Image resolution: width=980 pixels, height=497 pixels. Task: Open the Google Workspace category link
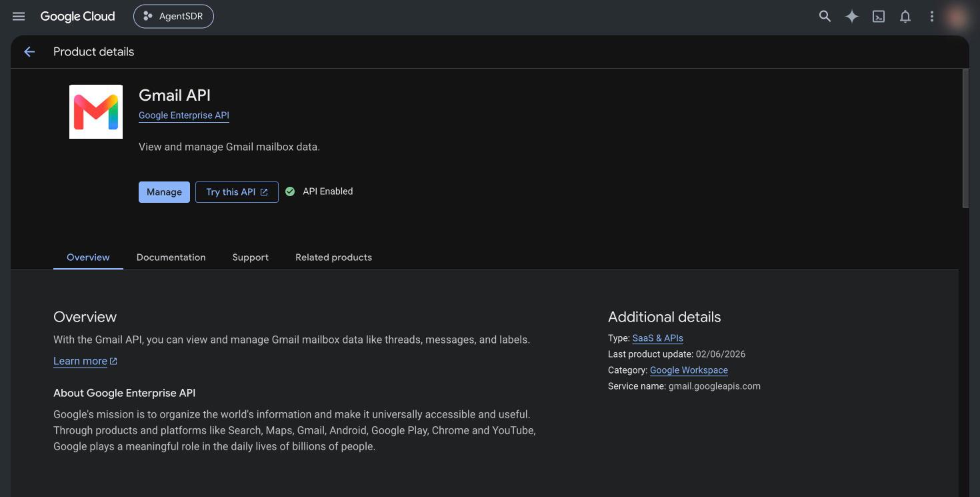point(689,370)
